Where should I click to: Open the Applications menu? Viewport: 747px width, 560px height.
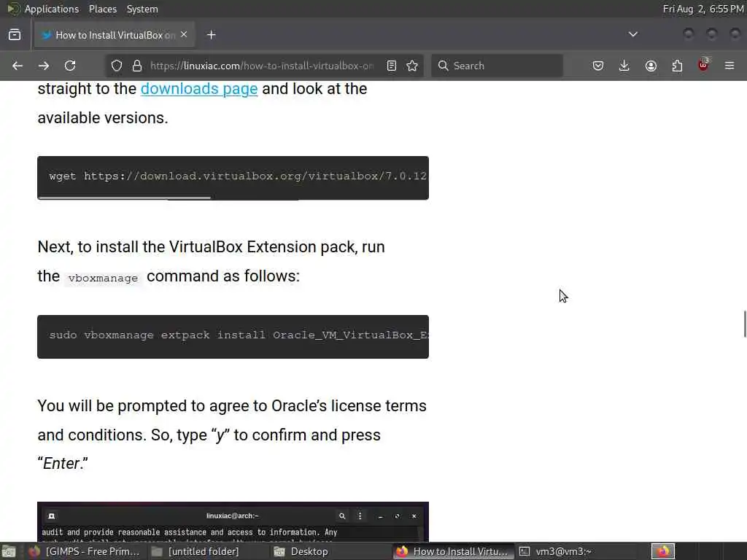(52, 9)
